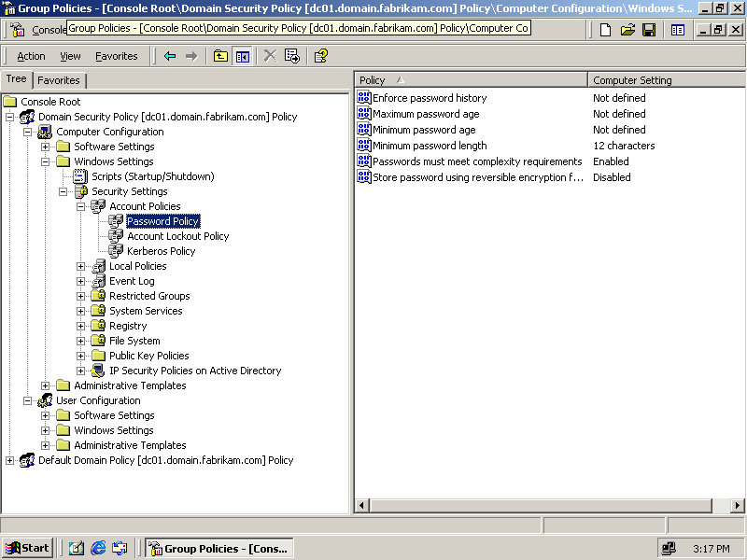This screenshot has height=560, width=747.
Task: Open the View menu
Action: [70, 56]
